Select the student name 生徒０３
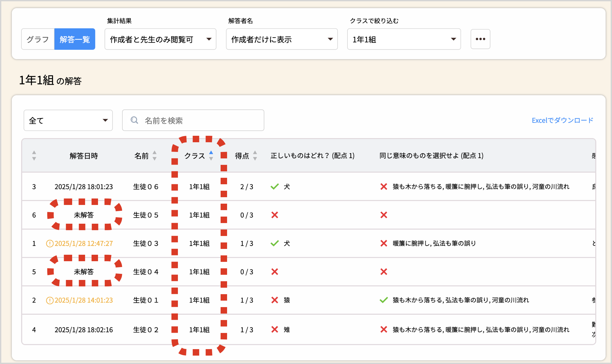This screenshot has width=612, height=364. (146, 243)
